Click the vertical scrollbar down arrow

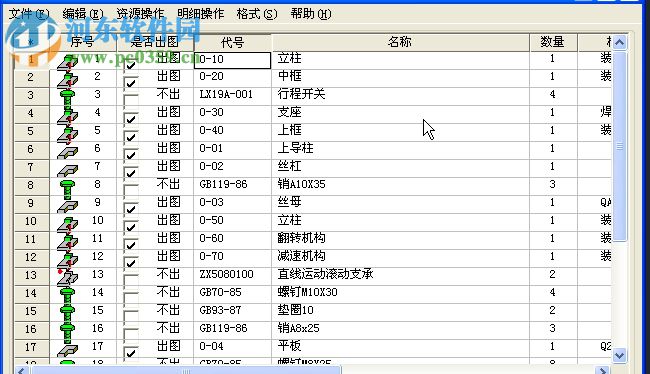pos(620,355)
